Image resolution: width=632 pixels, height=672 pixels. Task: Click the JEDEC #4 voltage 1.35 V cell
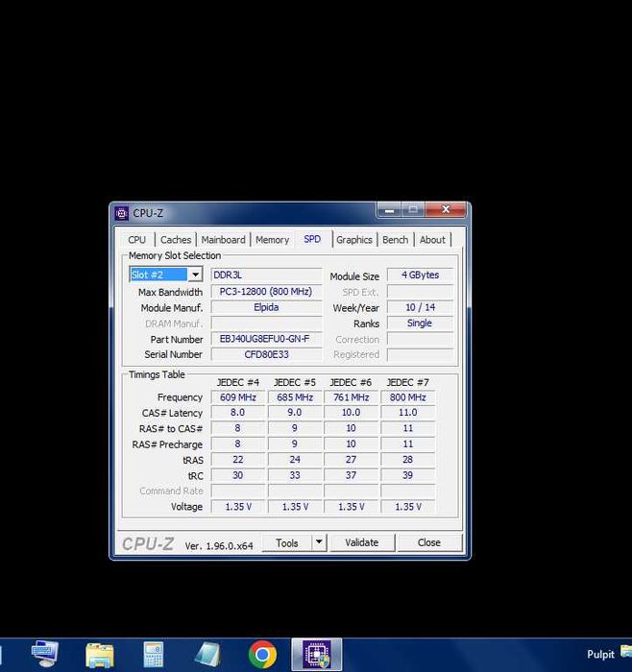pyautogui.click(x=238, y=507)
